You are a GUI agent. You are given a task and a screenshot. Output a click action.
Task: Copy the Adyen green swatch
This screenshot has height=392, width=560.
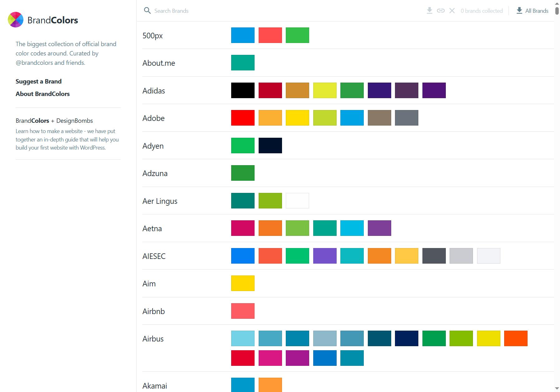pyautogui.click(x=243, y=146)
